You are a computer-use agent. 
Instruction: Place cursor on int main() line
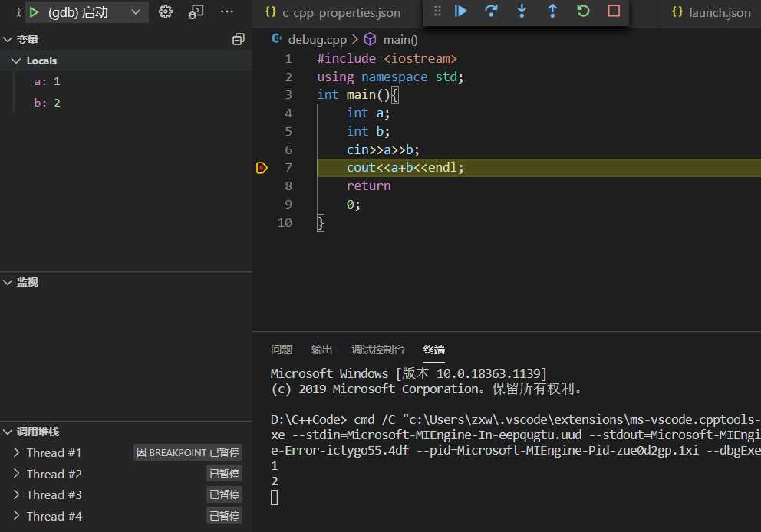tap(357, 94)
